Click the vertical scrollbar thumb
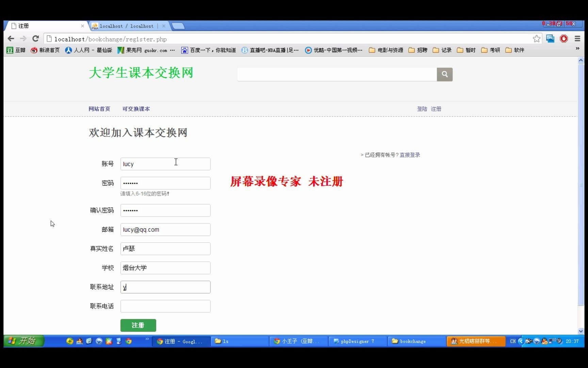 tap(581, 184)
